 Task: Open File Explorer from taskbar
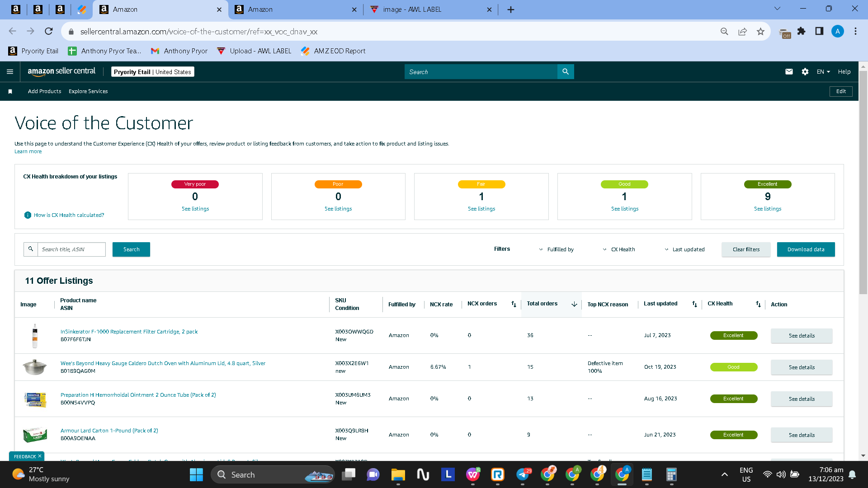click(x=398, y=474)
